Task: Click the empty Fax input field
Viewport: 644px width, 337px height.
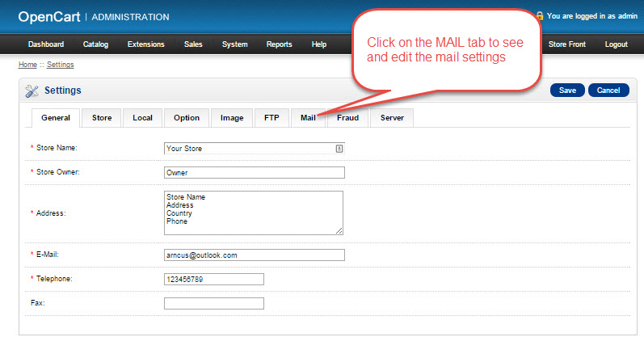Action: click(x=213, y=303)
